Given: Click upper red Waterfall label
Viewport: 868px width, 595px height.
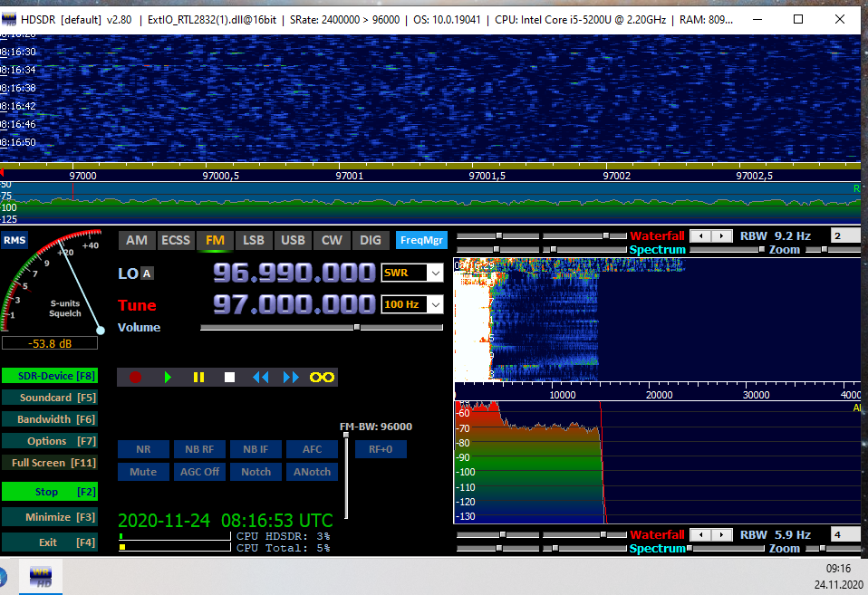Looking at the screenshot, I should [x=657, y=235].
